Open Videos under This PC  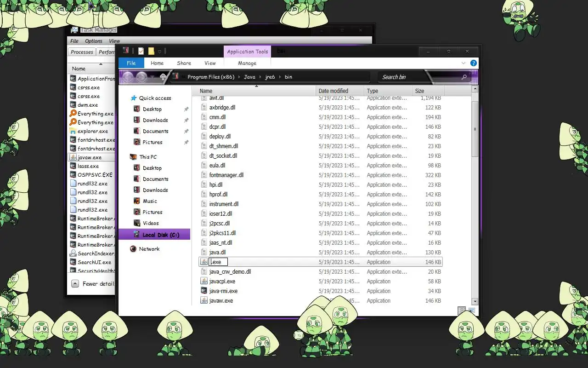151,223
